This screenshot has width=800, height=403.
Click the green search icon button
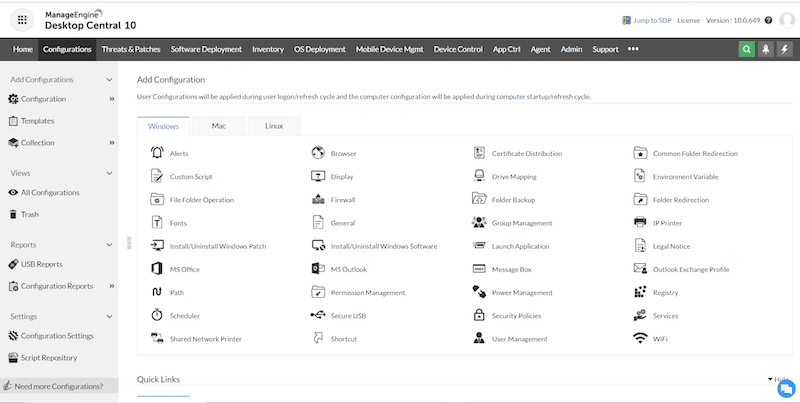(x=746, y=49)
